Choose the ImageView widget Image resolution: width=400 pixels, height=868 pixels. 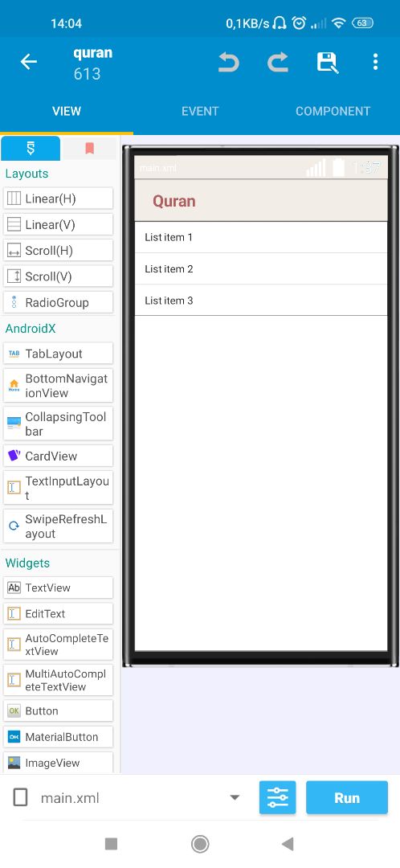coord(58,763)
